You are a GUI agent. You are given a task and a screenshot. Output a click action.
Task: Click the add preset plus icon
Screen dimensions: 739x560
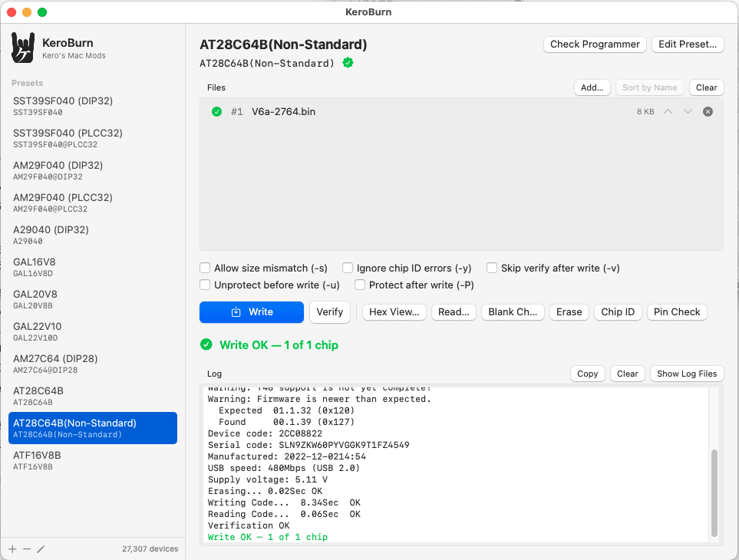point(12,548)
